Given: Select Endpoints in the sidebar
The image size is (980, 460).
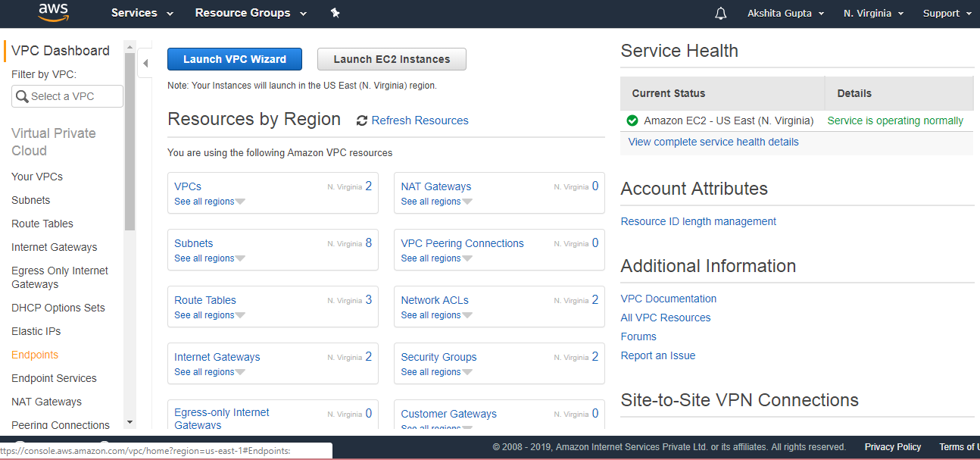Looking at the screenshot, I should [35, 355].
